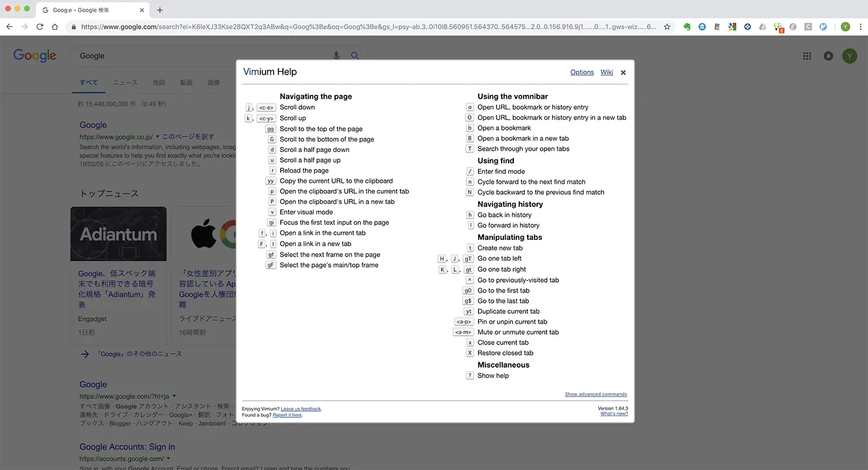Click the colorful Google extension icon

click(732, 27)
